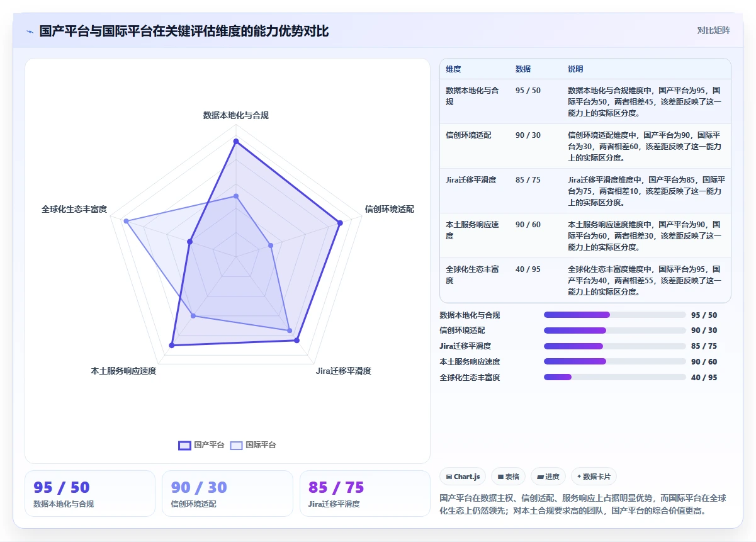Click 国产平台 data point on 数据本地化与合规 axis
Image resolution: width=756 pixels, height=542 pixels.
tap(236, 142)
